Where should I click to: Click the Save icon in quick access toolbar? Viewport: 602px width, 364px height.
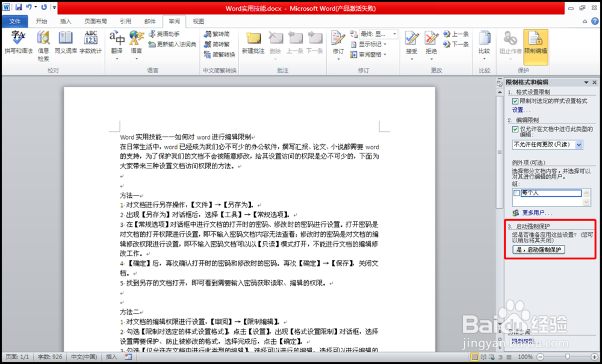coord(19,7)
